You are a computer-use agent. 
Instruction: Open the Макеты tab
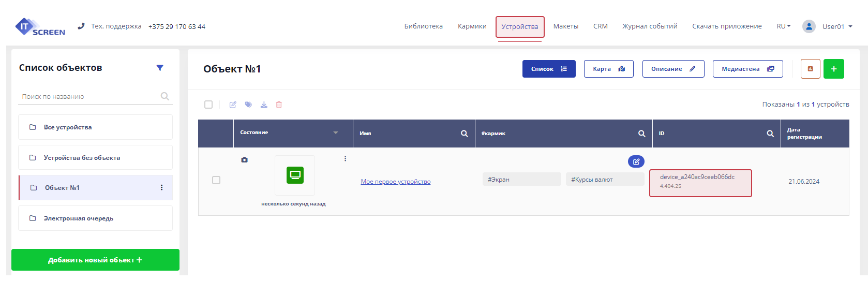(565, 26)
